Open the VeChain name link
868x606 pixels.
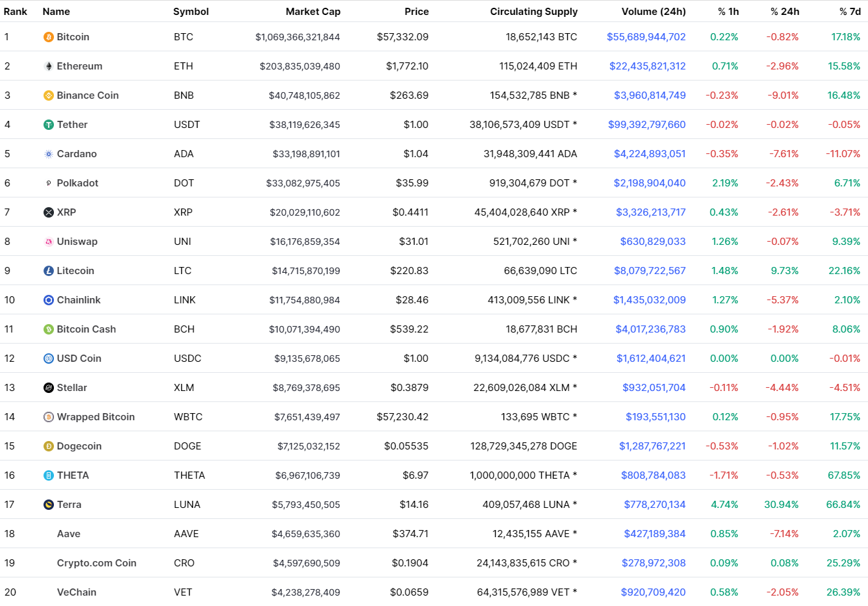[77, 592]
